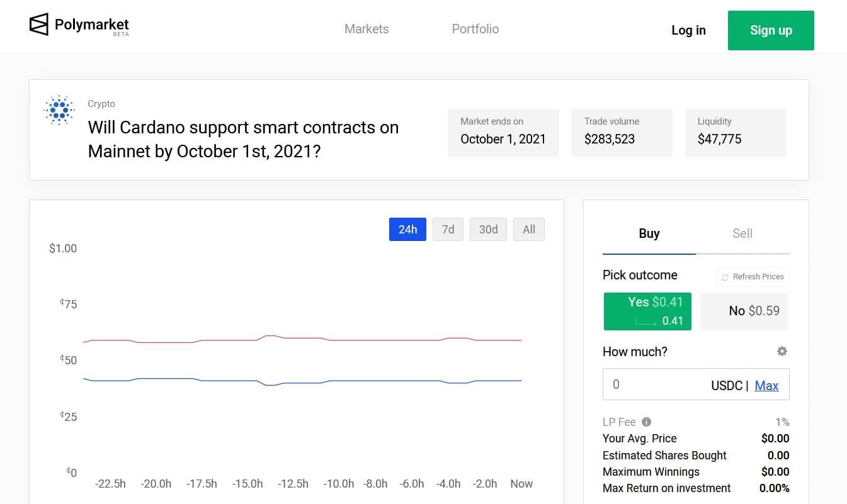Click the Crypto category label
This screenshot has height=504, width=847.
point(101,104)
